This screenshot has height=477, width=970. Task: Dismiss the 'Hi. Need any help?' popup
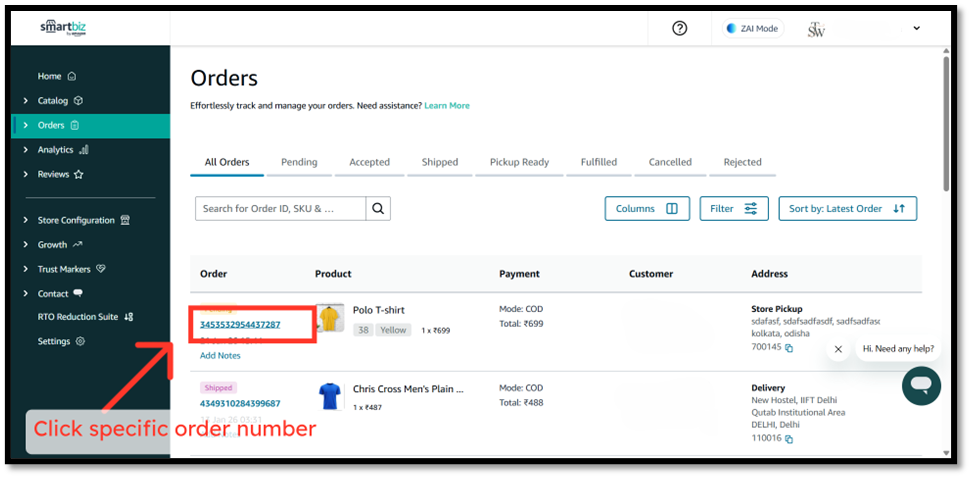click(x=838, y=349)
